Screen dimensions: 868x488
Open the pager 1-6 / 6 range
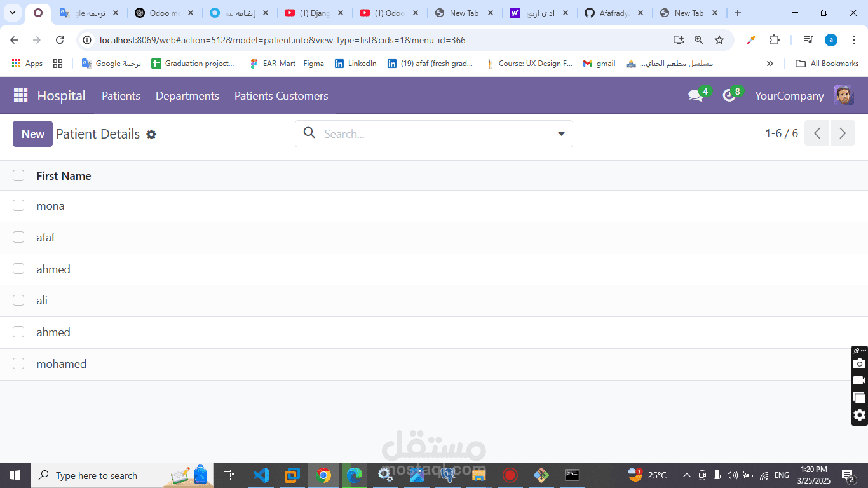coord(782,133)
